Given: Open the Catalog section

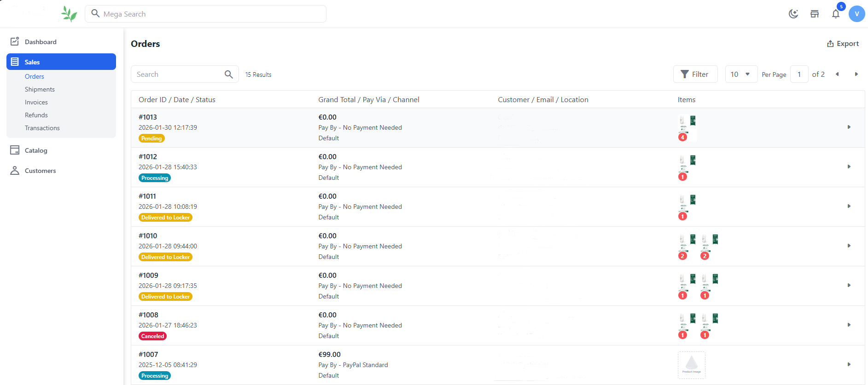Looking at the screenshot, I should 36,150.
